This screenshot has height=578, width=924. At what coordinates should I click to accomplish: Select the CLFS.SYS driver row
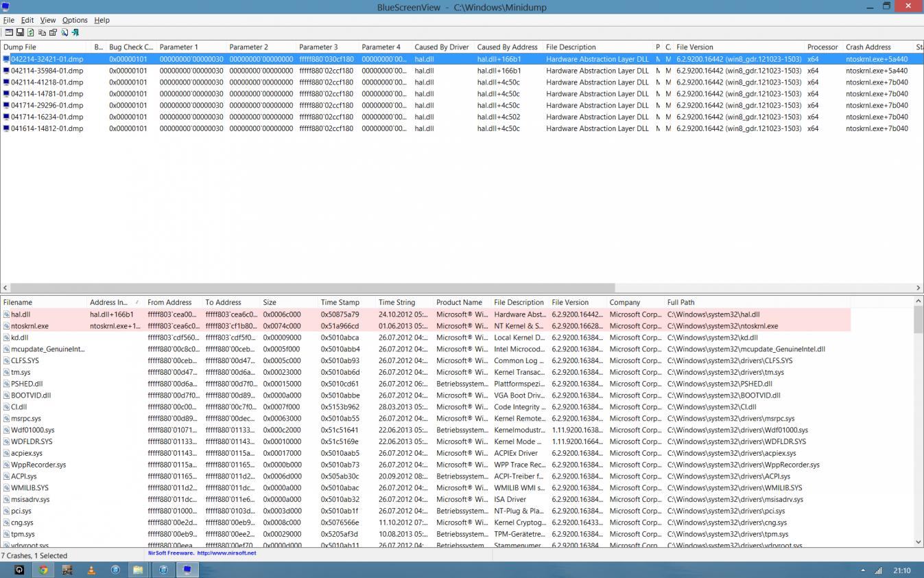point(425,360)
